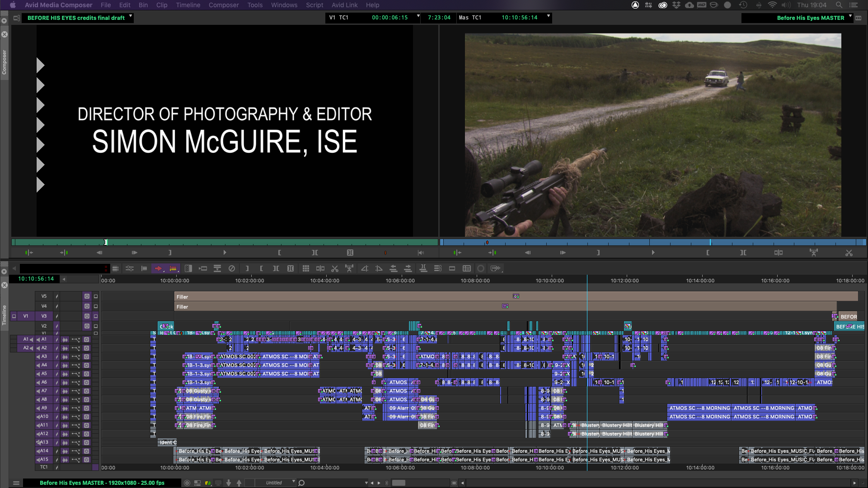Select the A1 record track button
This screenshot has width=868, height=488.
[44, 339]
